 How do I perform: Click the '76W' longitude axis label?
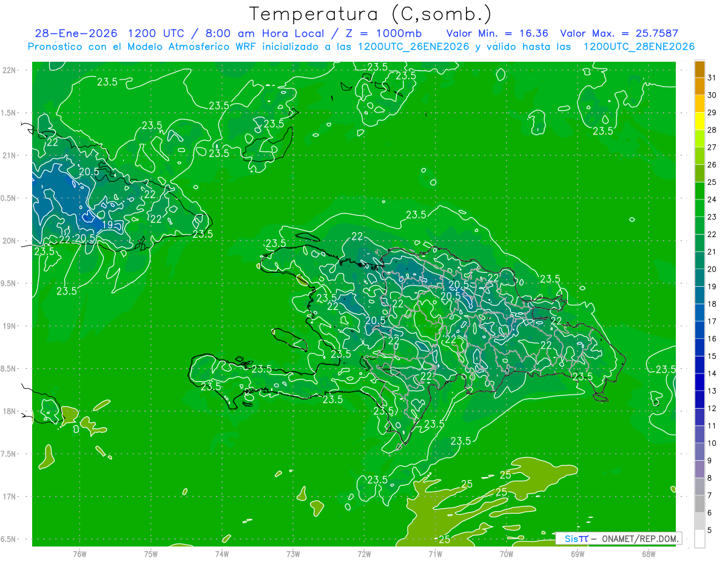[79, 554]
